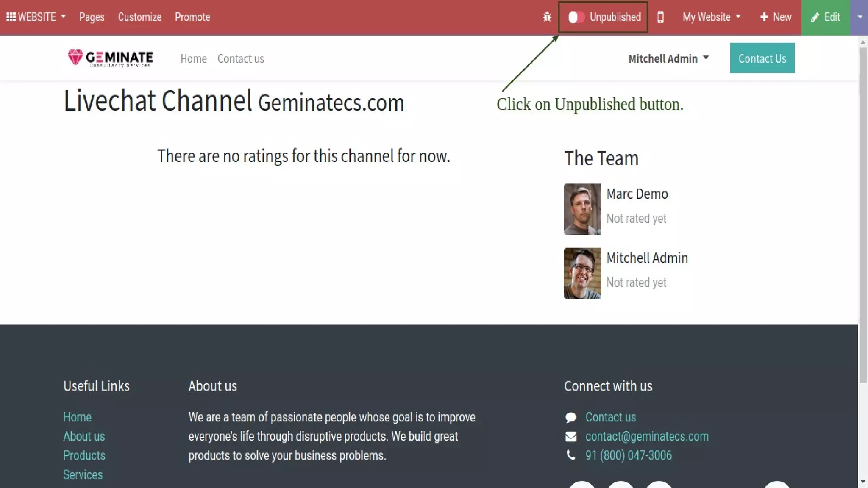Click speech bubble icon in footer

571,417
